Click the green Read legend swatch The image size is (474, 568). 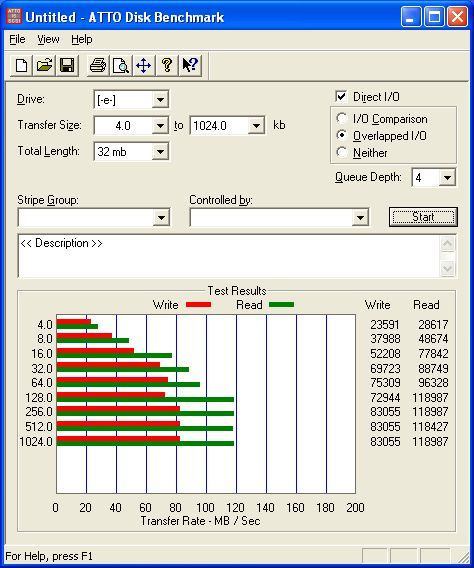[x=281, y=305]
